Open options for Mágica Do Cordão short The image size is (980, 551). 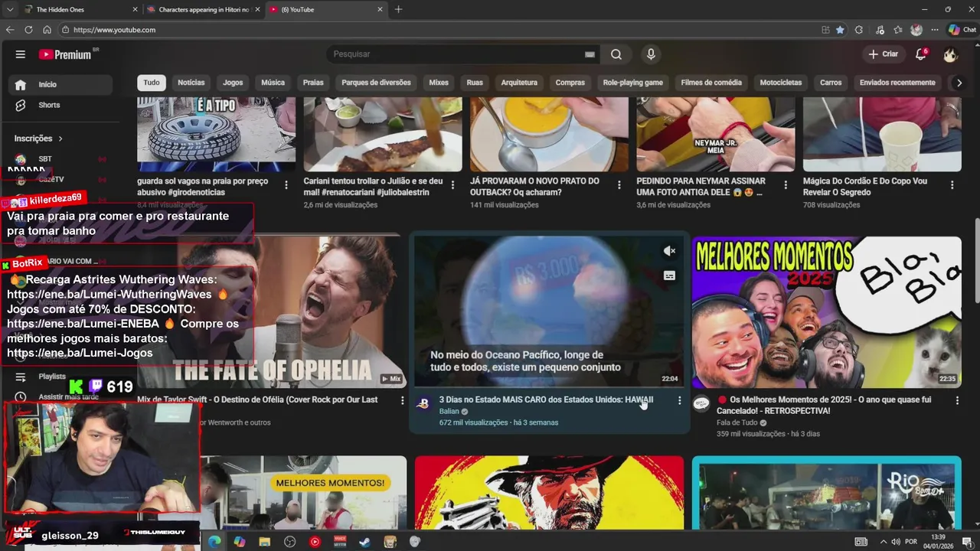[952, 185]
